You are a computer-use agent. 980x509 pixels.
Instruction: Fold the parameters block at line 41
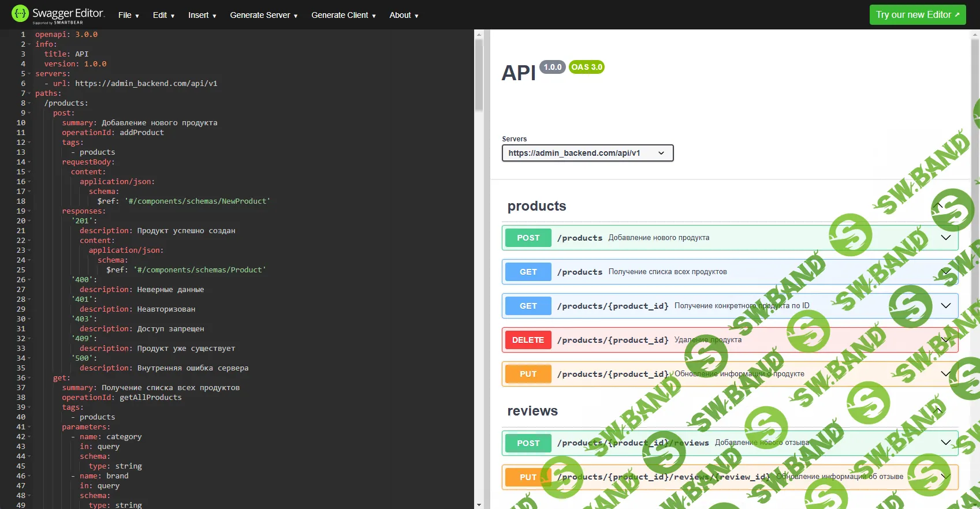(29, 427)
